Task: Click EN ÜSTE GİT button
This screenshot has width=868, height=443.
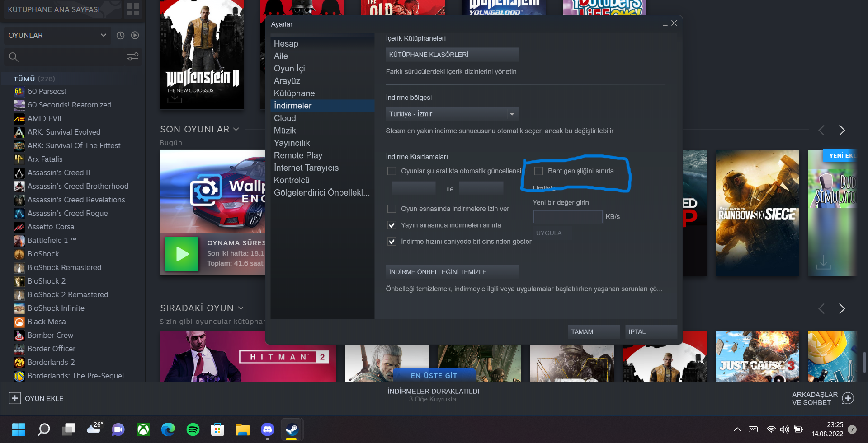Action: [x=434, y=375]
